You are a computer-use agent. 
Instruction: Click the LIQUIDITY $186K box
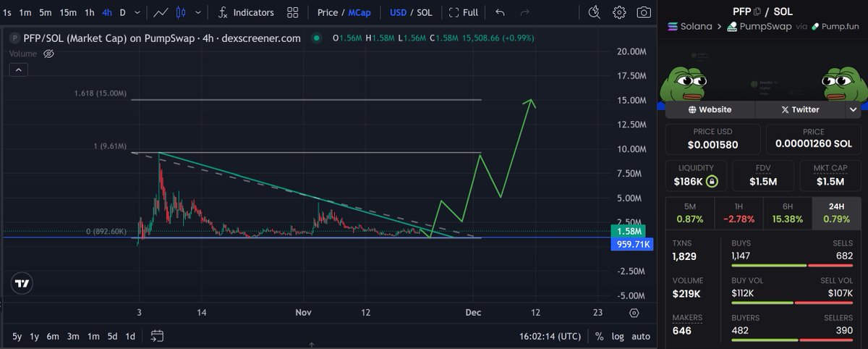click(x=696, y=174)
